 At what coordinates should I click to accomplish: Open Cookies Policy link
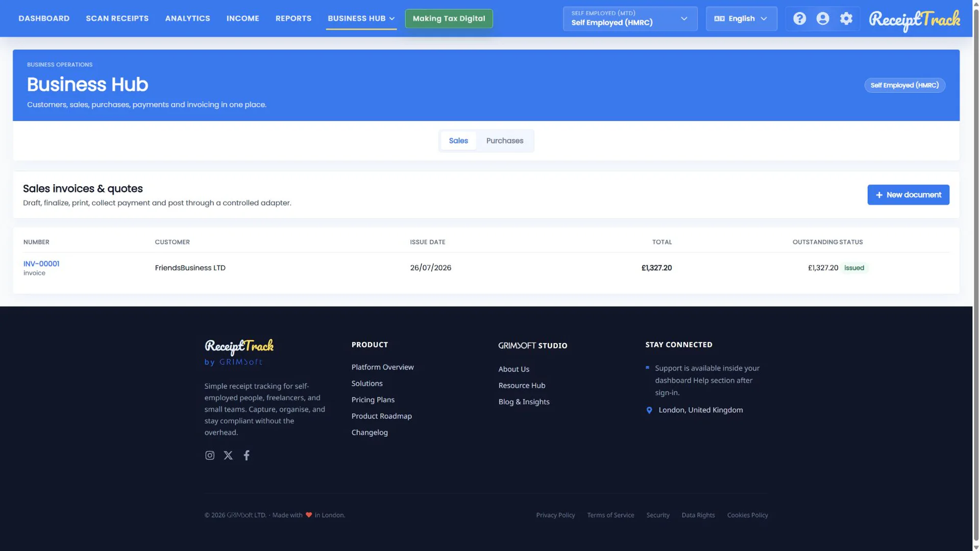click(x=747, y=515)
